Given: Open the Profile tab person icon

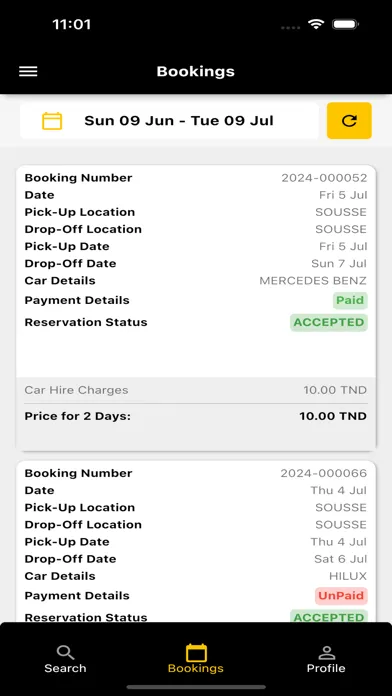Looking at the screenshot, I should coord(326,652).
